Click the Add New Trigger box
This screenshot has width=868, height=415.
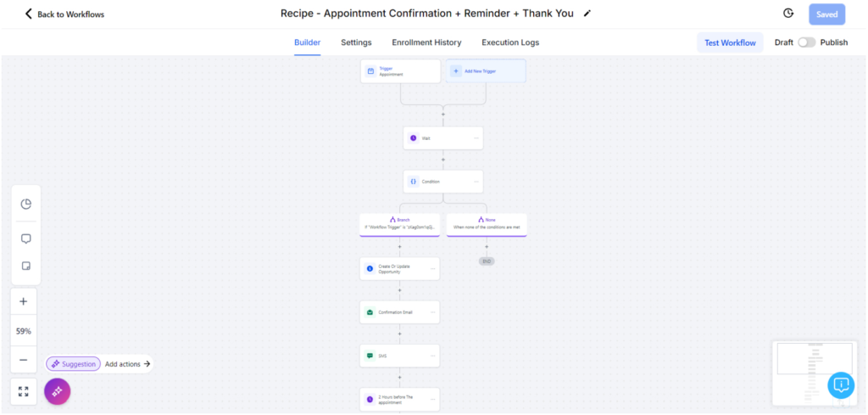click(486, 71)
